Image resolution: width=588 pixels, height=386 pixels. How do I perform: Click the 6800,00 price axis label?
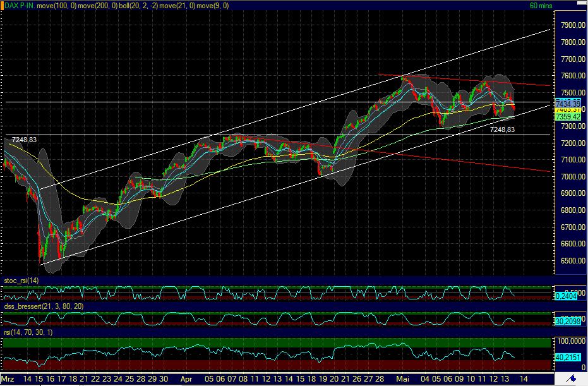[x=573, y=210]
